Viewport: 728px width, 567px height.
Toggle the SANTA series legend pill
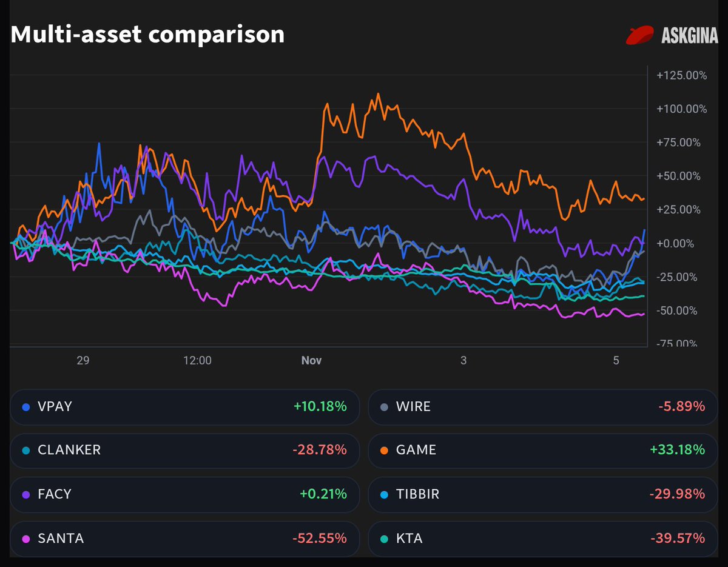(x=185, y=537)
